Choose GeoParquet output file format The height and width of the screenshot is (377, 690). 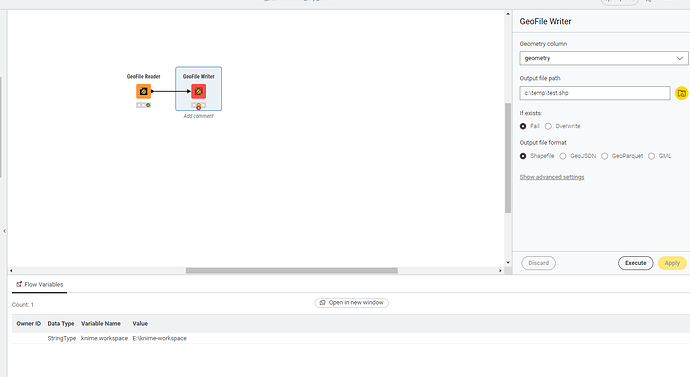click(605, 156)
